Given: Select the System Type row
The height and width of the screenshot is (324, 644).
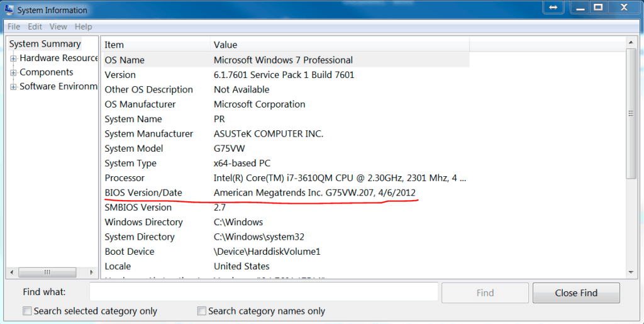Looking at the screenshot, I should (x=286, y=164).
